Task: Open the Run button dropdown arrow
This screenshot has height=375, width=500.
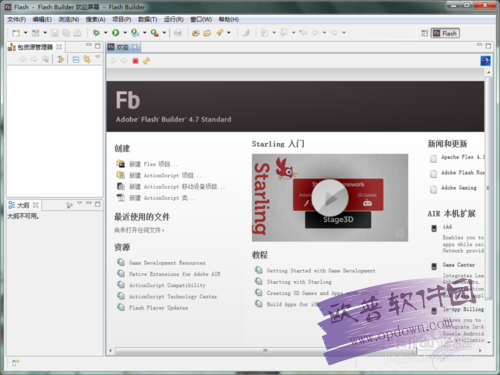Action: (x=125, y=33)
